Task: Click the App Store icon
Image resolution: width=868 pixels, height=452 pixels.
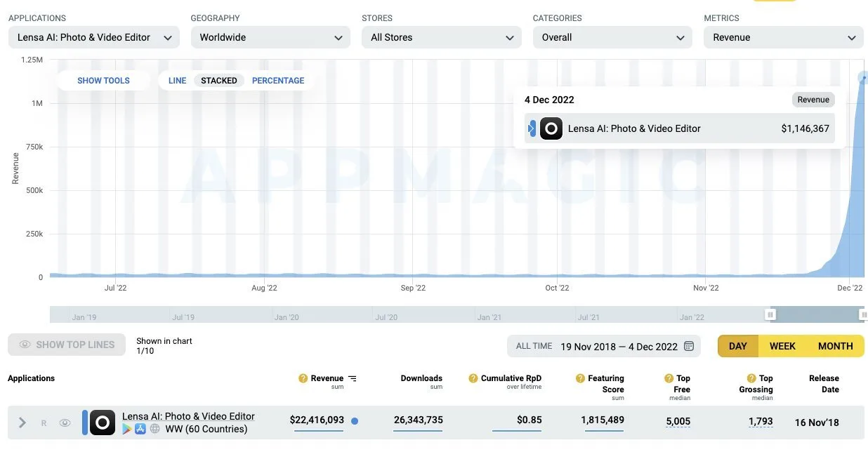Action: pos(140,429)
